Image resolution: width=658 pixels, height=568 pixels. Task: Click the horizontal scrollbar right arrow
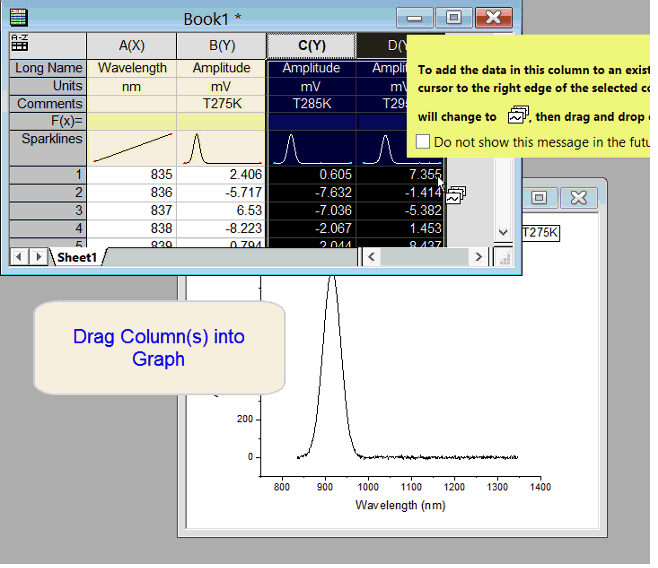click(478, 257)
